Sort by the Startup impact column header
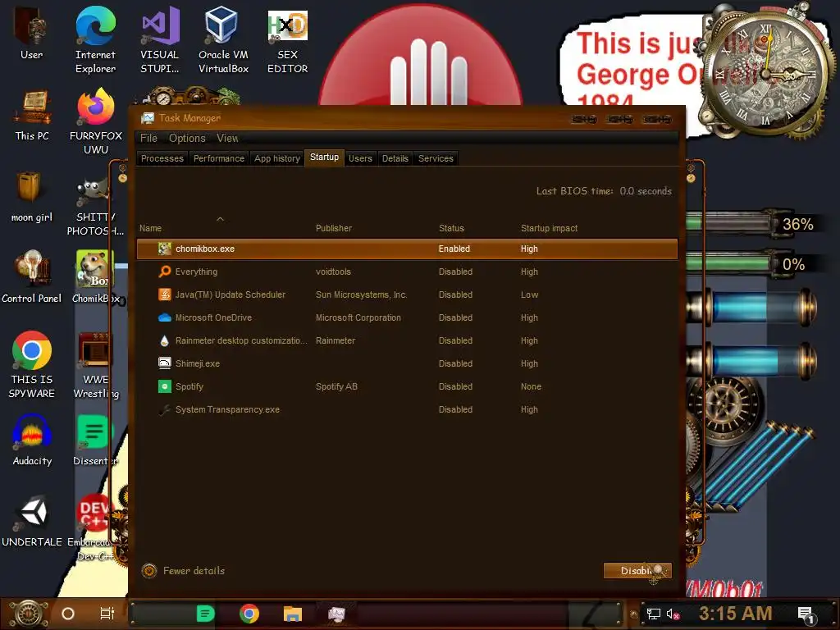The width and height of the screenshot is (840, 630). pyautogui.click(x=549, y=228)
